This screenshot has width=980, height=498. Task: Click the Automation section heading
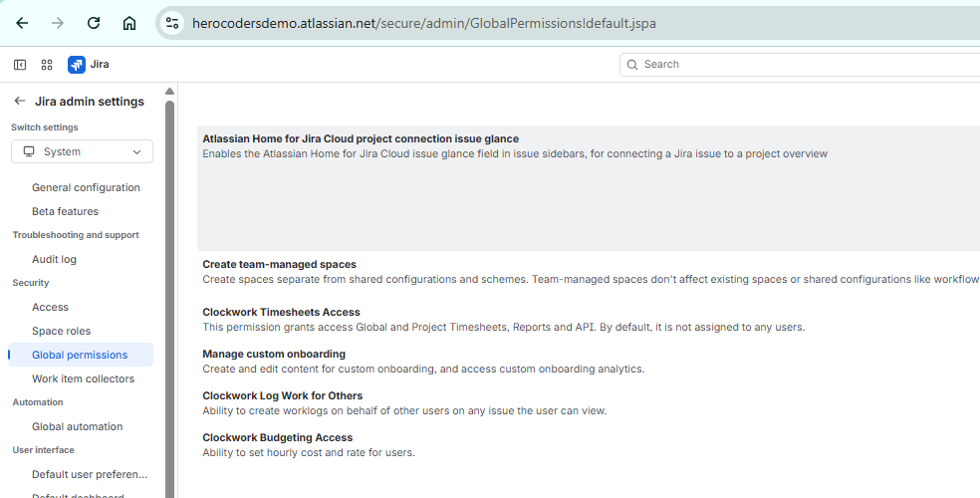(38, 402)
